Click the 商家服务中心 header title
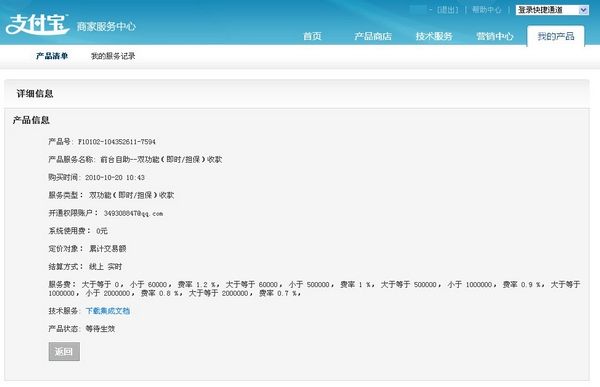 coord(106,26)
